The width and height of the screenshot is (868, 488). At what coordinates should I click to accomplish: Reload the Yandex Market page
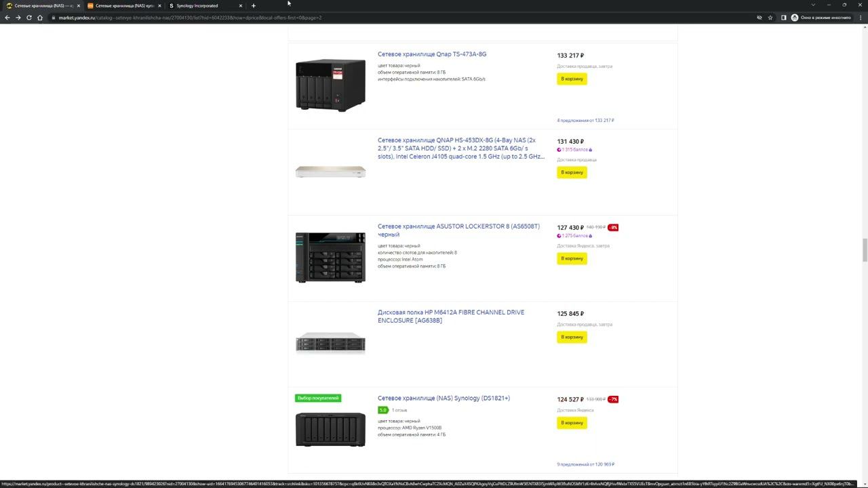29,18
